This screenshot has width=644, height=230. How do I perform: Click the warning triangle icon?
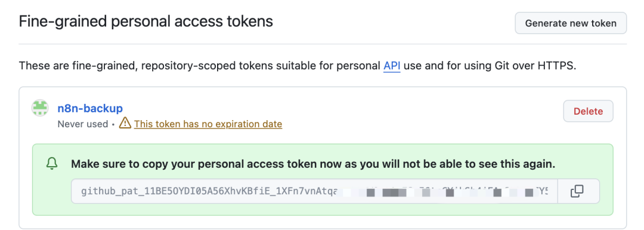[x=125, y=122]
